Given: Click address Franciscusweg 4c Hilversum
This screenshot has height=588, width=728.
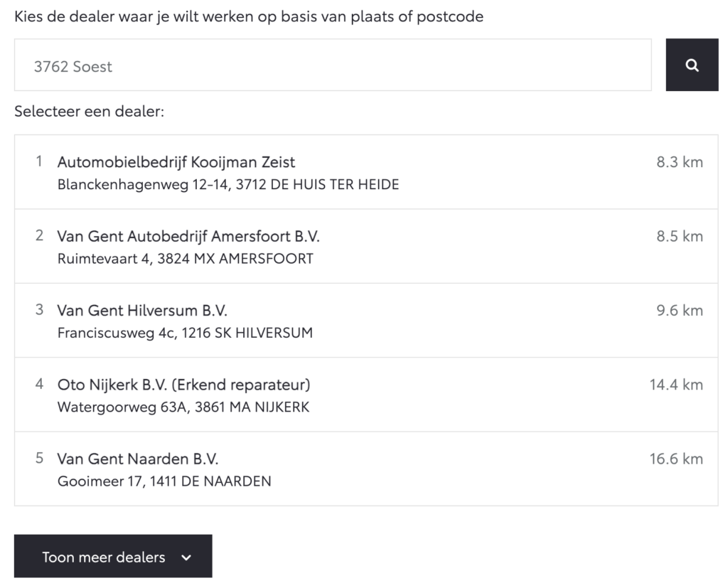Looking at the screenshot, I should [185, 333].
